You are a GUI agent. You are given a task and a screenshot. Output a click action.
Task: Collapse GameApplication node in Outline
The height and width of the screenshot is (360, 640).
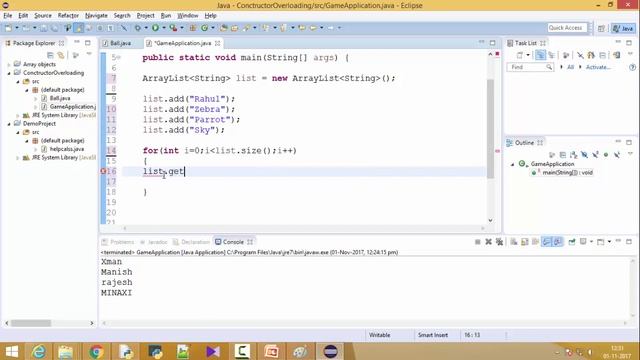pyautogui.click(x=513, y=164)
